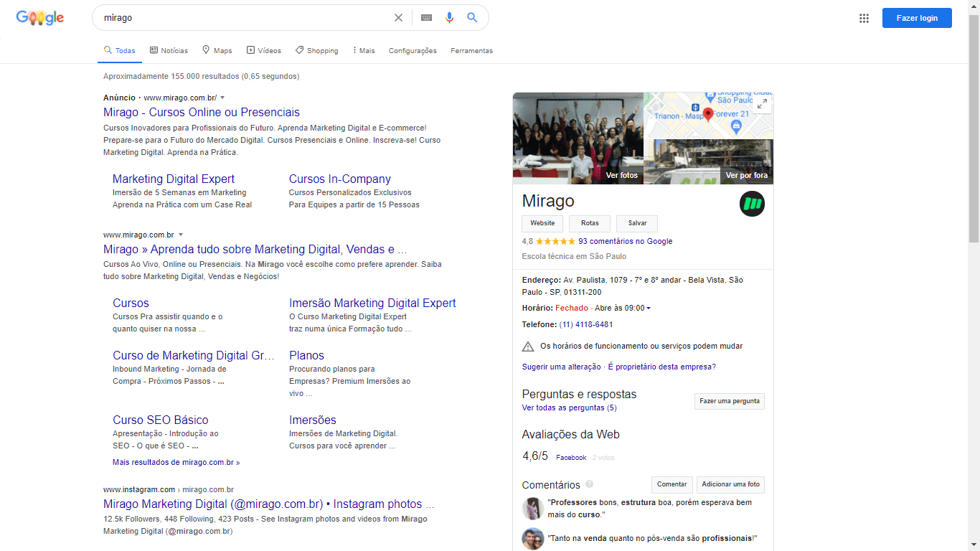The height and width of the screenshot is (551, 980).
Task: Open Imersão Marketing Digital Expert link
Action: pyautogui.click(x=372, y=303)
